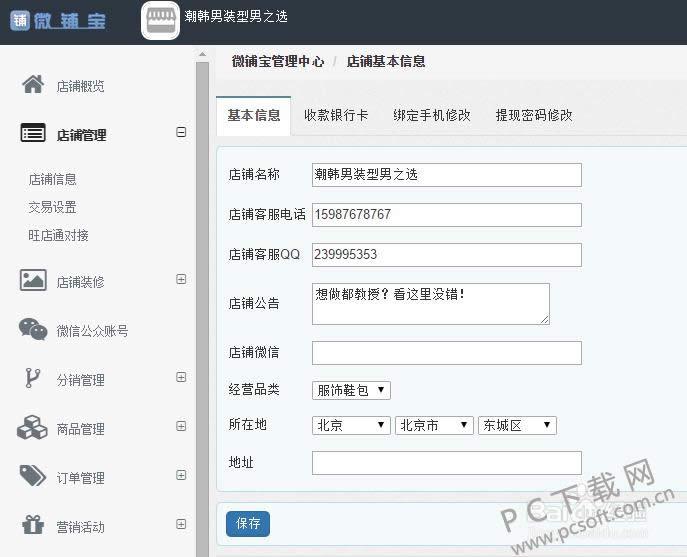Screen dimensions: 687x557
Task: Switch to the 收款银行卡 tab
Action: (x=336, y=115)
